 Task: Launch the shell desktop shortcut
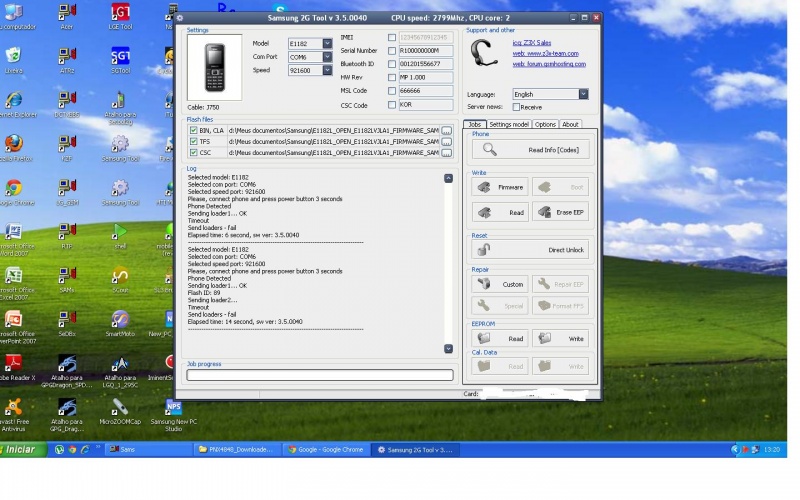click(x=120, y=236)
